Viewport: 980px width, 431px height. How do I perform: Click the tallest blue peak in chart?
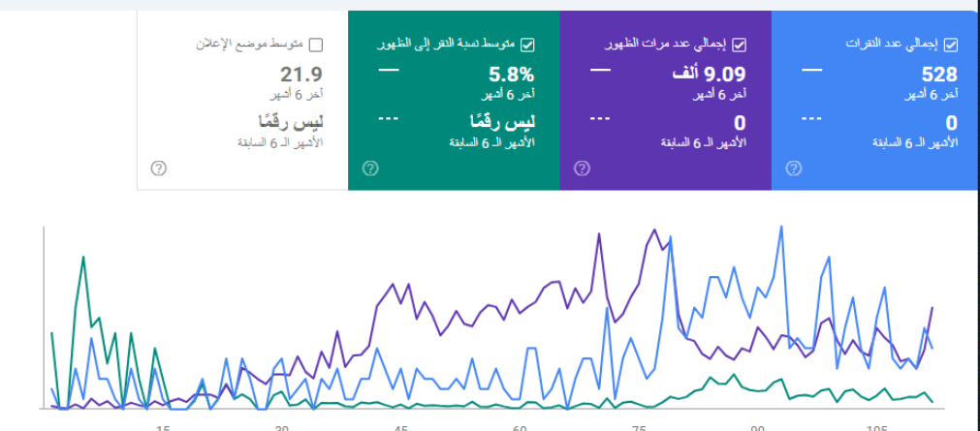[x=780, y=227]
